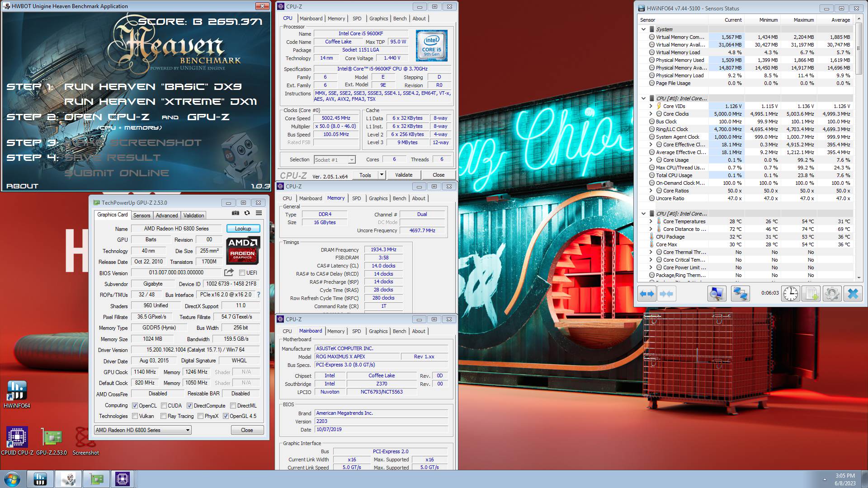Toggle Vulkan checkbox in GPU-Z
Image resolution: width=868 pixels, height=488 pixels.
135,416
